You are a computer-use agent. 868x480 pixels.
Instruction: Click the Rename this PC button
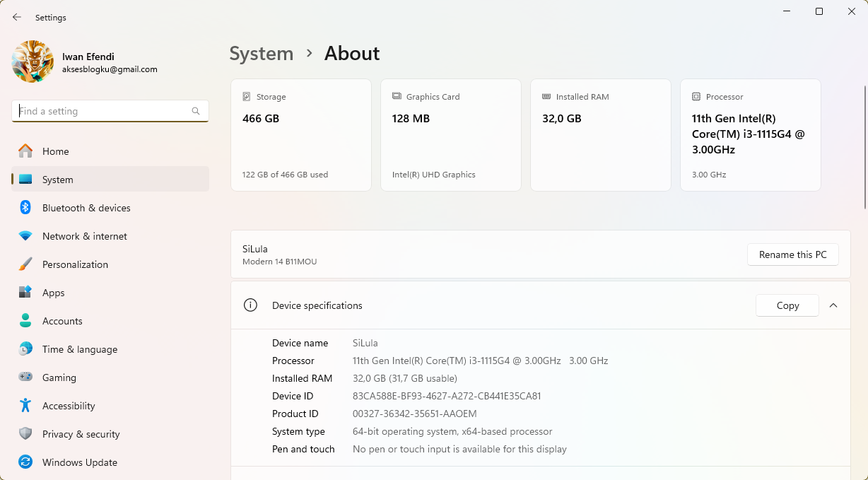(x=793, y=254)
